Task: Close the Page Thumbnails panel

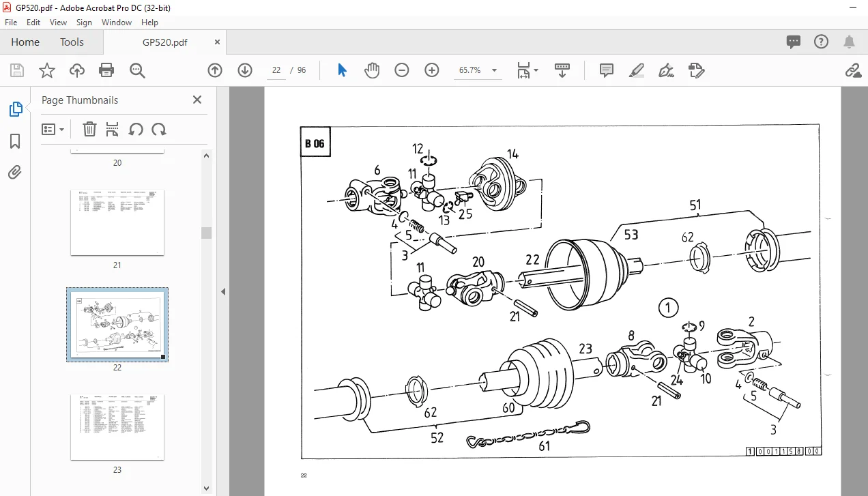Action: 197,100
